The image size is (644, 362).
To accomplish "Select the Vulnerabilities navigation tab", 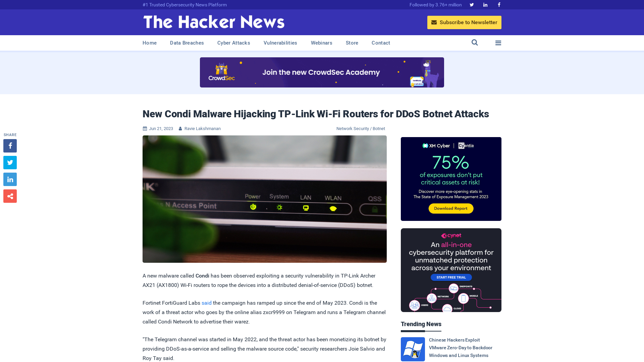I will tap(280, 43).
